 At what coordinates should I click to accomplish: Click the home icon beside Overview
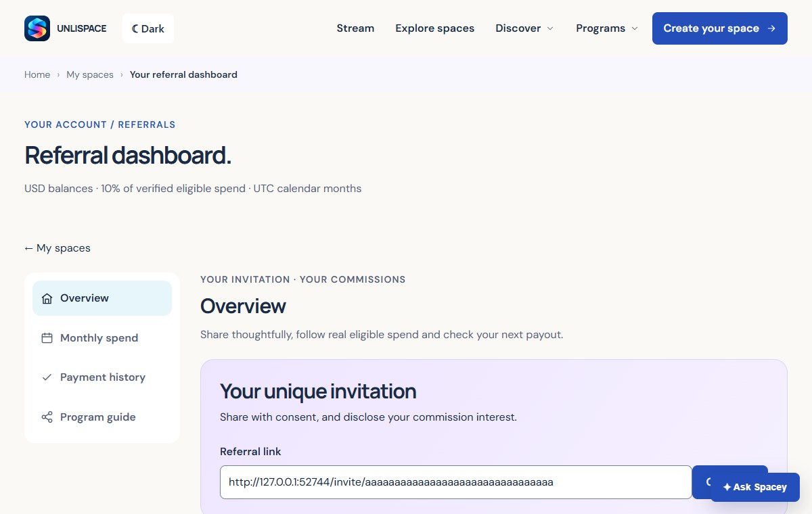pyautogui.click(x=47, y=298)
